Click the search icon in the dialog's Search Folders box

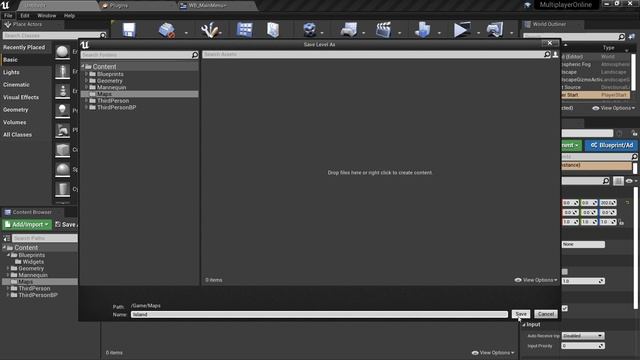tap(195, 55)
